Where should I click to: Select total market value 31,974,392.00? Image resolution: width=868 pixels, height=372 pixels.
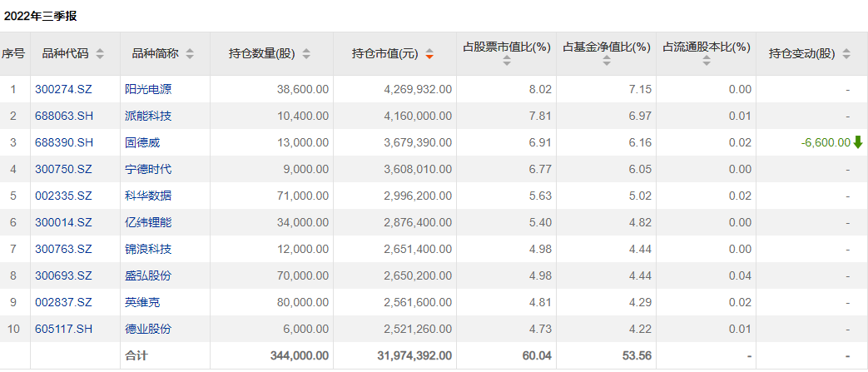pyautogui.click(x=413, y=355)
